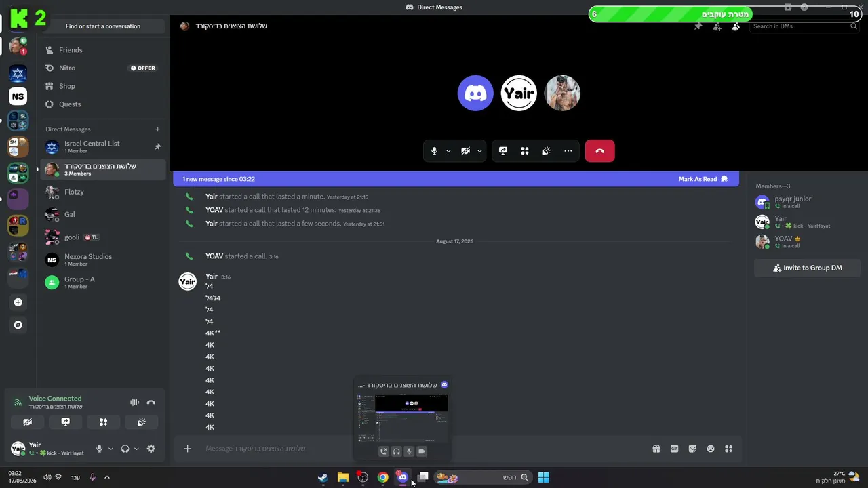Add a server with the plus icon
Image resolution: width=868 pixels, height=488 pixels.
[18, 302]
